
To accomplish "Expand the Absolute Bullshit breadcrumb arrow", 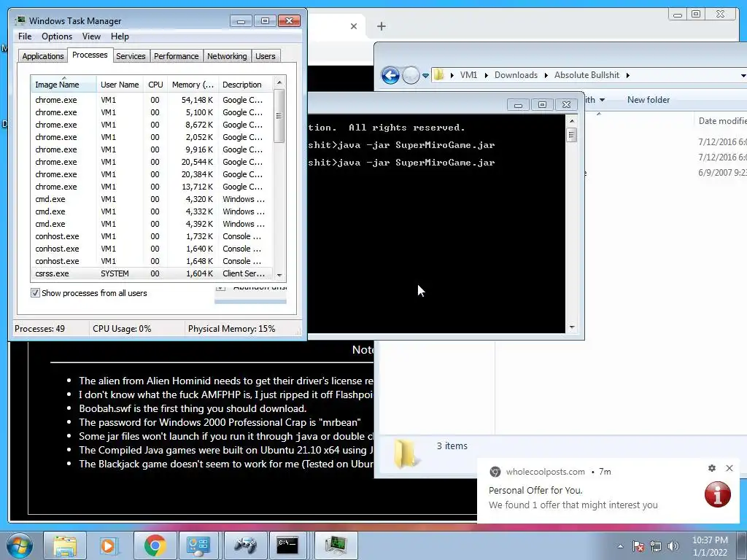I will click(628, 75).
